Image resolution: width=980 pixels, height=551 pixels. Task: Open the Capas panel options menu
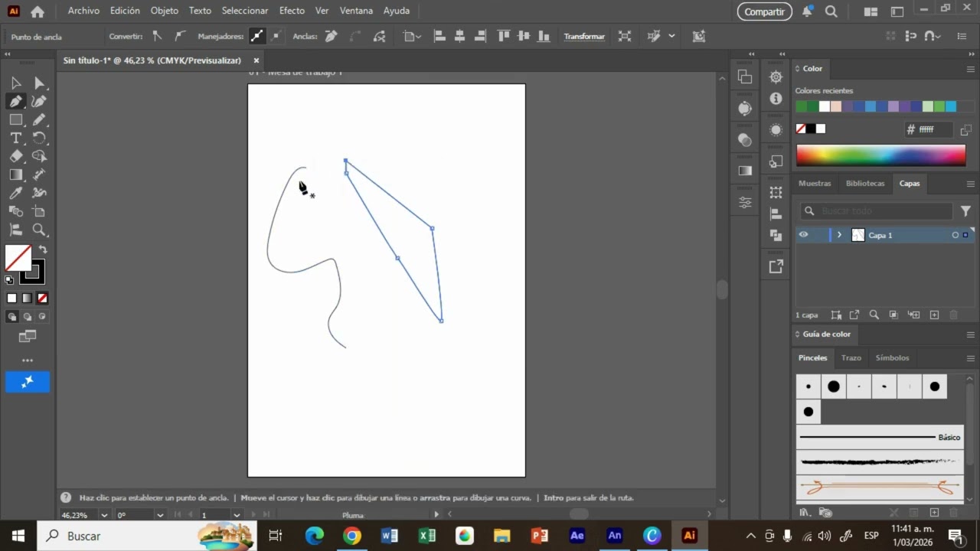point(970,184)
